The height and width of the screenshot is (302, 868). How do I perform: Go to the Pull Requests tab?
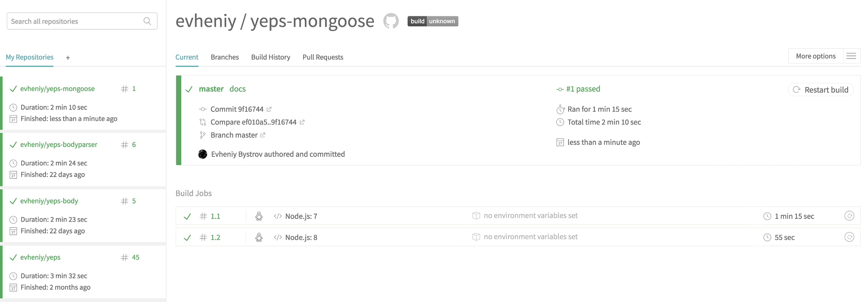323,57
